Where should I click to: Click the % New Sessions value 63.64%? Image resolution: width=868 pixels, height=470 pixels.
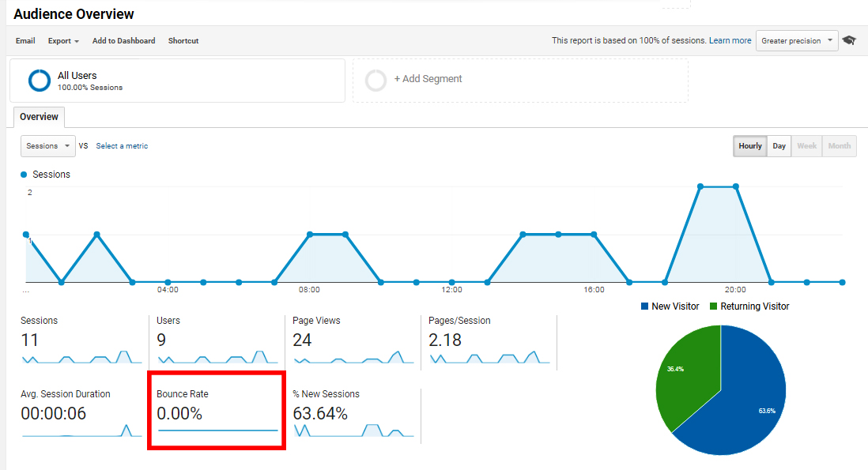[x=320, y=414]
